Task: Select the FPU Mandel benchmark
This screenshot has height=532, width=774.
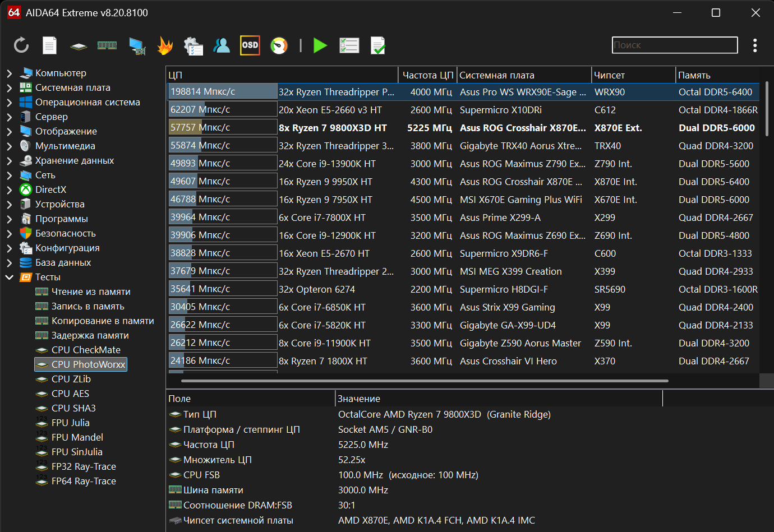Action: click(77, 437)
